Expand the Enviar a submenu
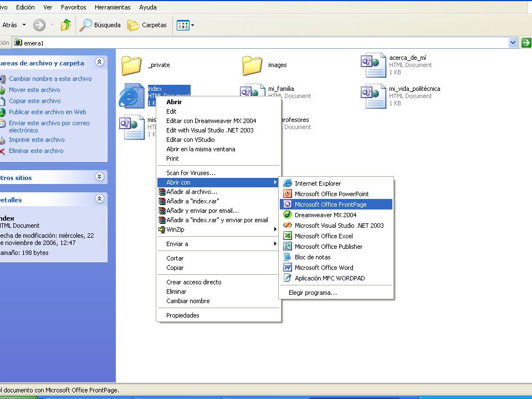The width and height of the screenshot is (532, 399). click(x=218, y=244)
